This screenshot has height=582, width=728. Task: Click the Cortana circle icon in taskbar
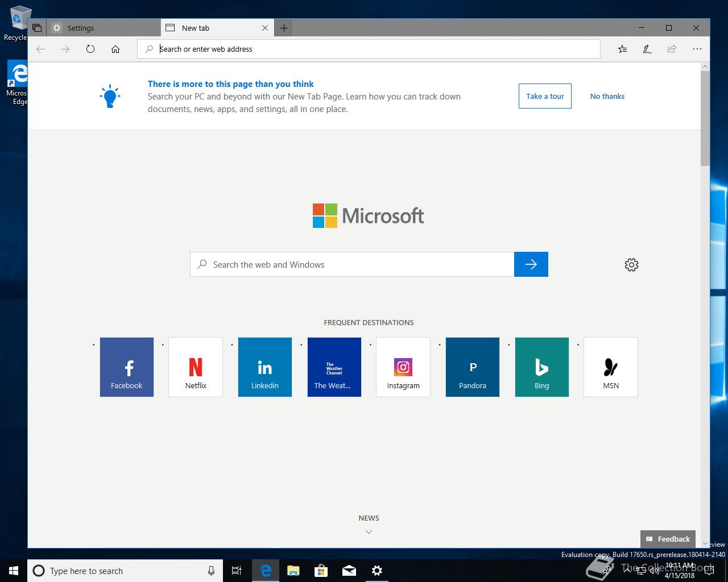(x=39, y=571)
